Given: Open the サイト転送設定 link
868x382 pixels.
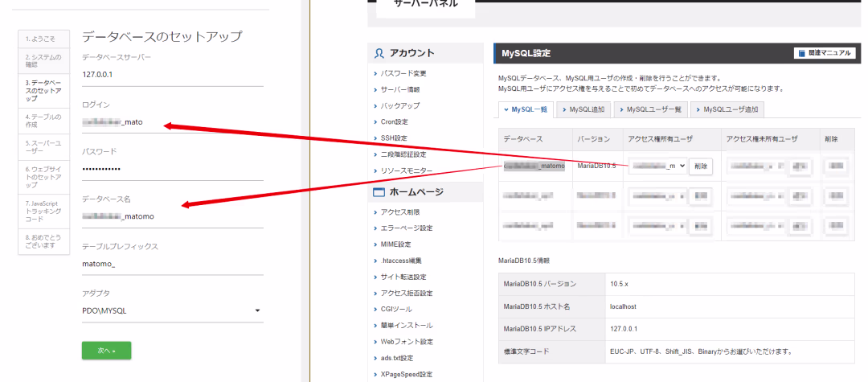Looking at the screenshot, I should pos(403,277).
